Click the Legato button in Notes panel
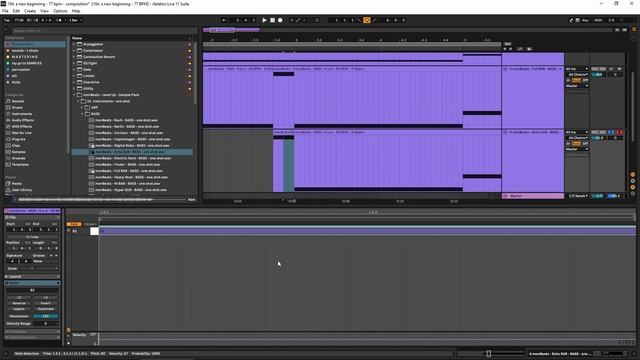 (x=19, y=309)
